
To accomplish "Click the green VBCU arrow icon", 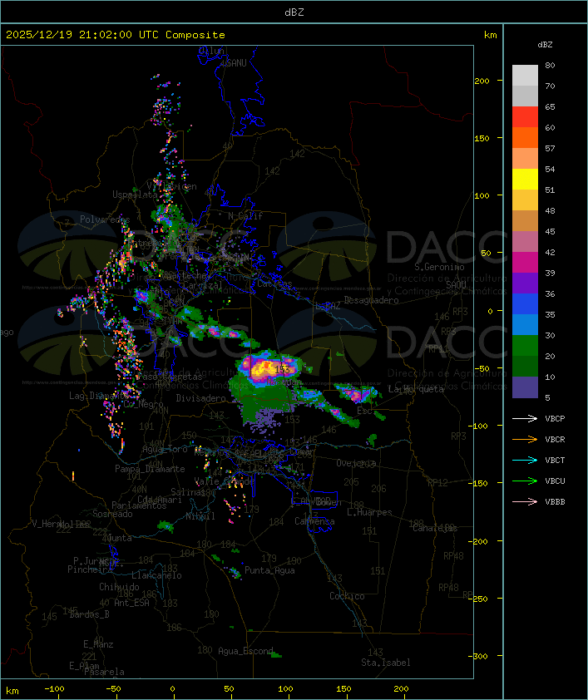I will click(x=525, y=481).
